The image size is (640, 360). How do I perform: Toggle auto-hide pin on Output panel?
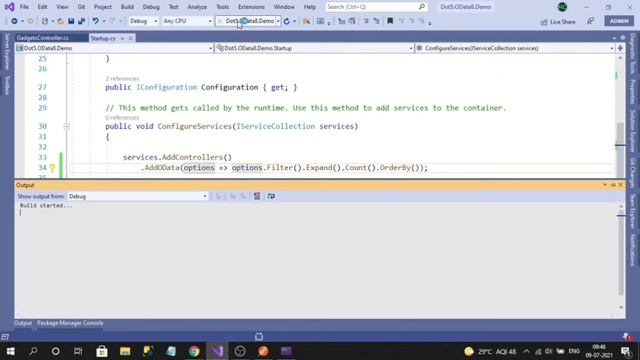pyautogui.click(x=613, y=185)
